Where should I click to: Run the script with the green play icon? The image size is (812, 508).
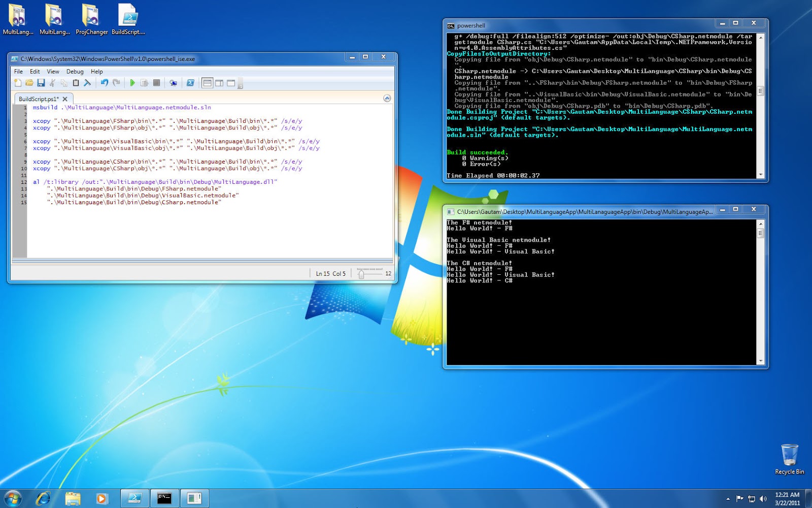(132, 83)
